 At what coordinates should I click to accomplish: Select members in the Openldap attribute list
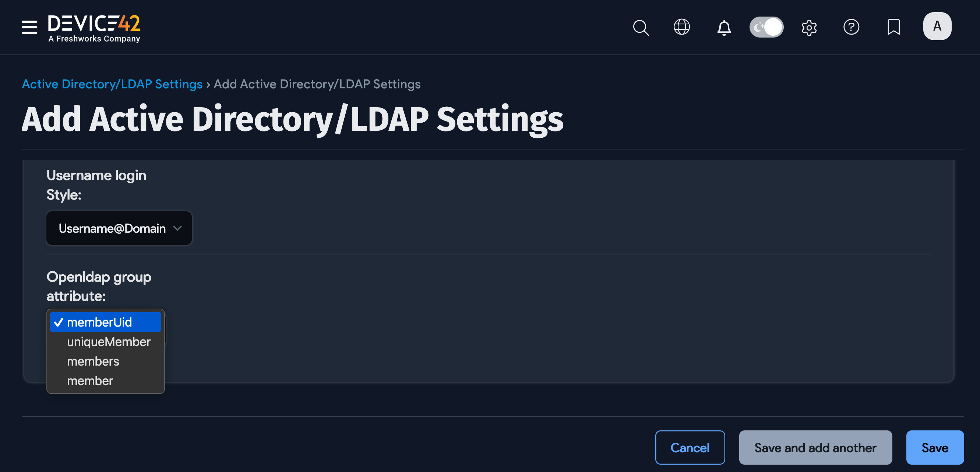[x=93, y=361]
